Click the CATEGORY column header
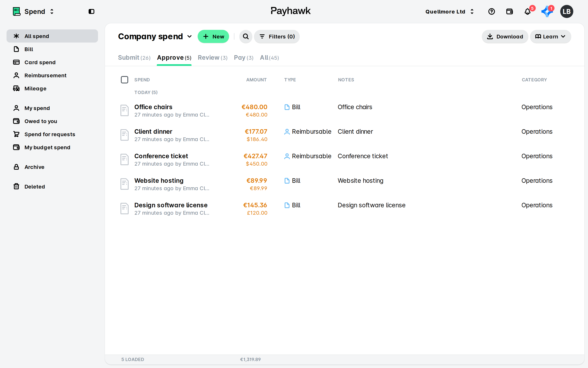The width and height of the screenshot is (588, 368). 534,80
